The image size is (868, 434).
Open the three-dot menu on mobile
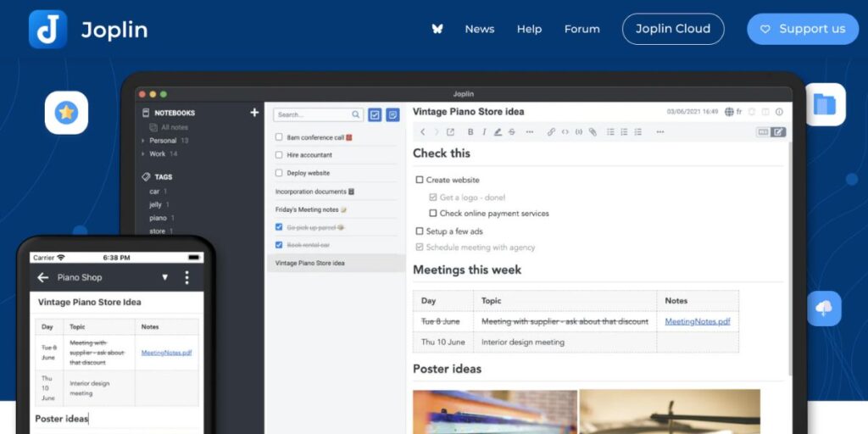[x=186, y=277]
